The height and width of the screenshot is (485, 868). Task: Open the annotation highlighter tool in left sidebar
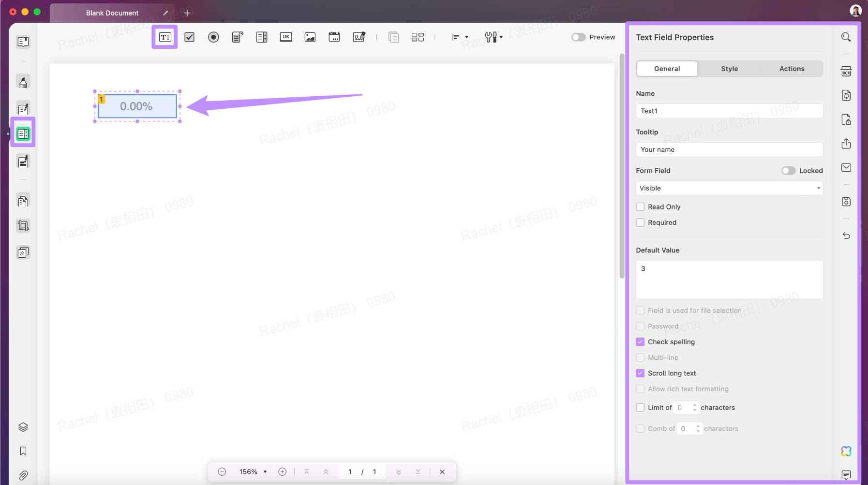point(22,81)
